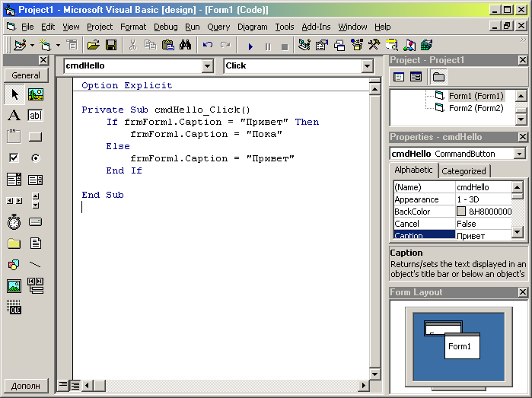Select the DriveListBox control tool
This screenshot has height=398, width=532.
pos(36,222)
